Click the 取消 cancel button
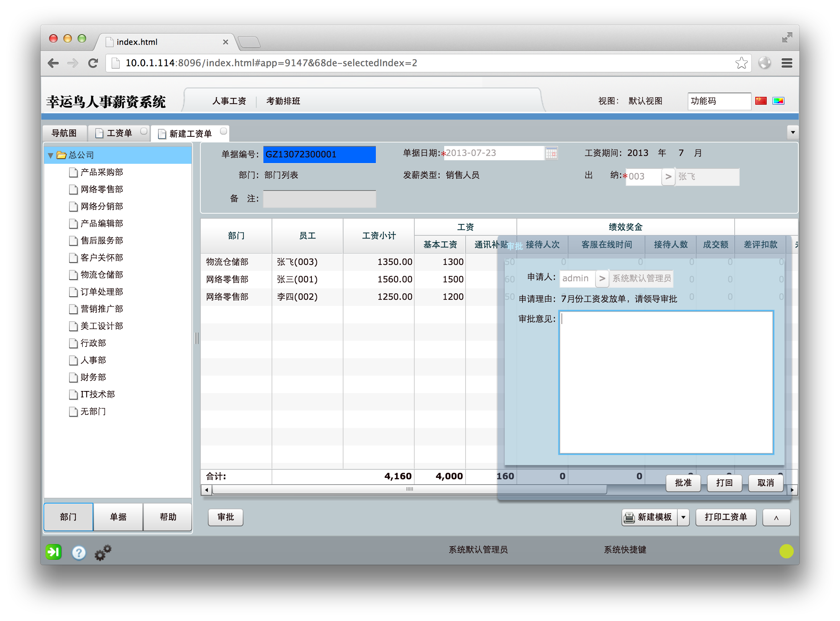The width and height of the screenshot is (840, 621). click(766, 483)
